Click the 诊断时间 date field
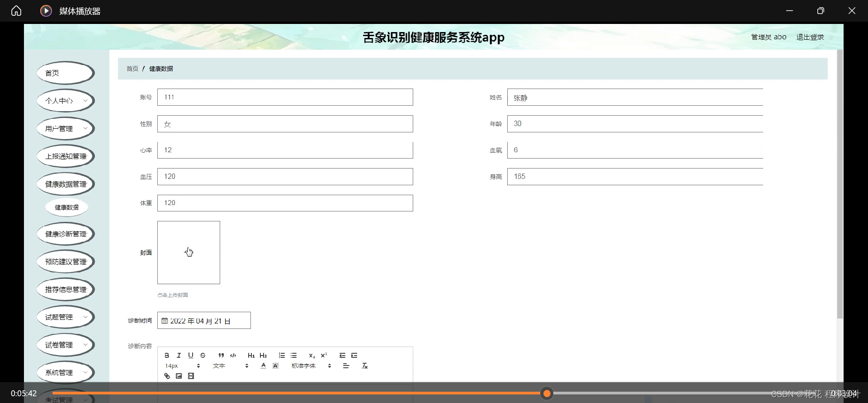868x403 pixels. [204, 320]
